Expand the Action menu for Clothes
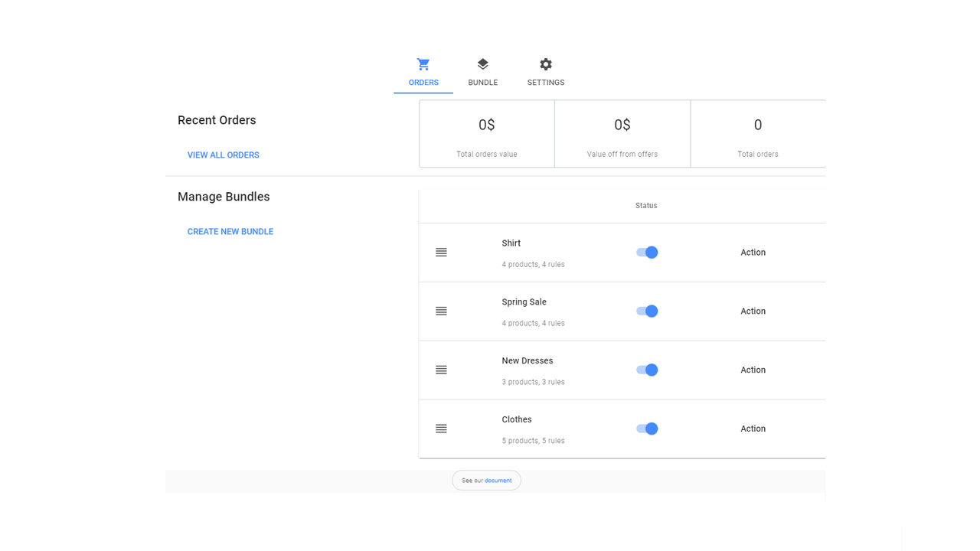The height and width of the screenshot is (551, 980). (x=753, y=429)
